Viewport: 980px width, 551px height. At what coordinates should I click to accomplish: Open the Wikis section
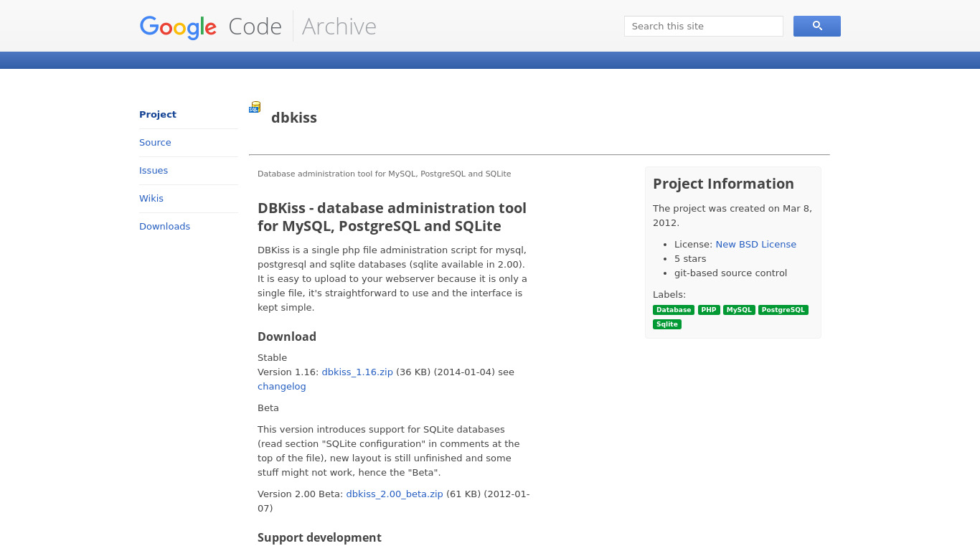click(151, 199)
